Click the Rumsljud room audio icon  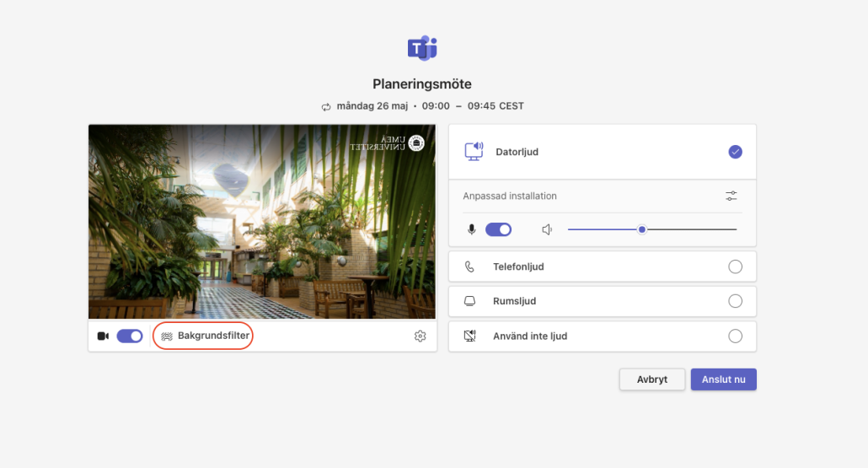pyautogui.click(x=469, y=301)
